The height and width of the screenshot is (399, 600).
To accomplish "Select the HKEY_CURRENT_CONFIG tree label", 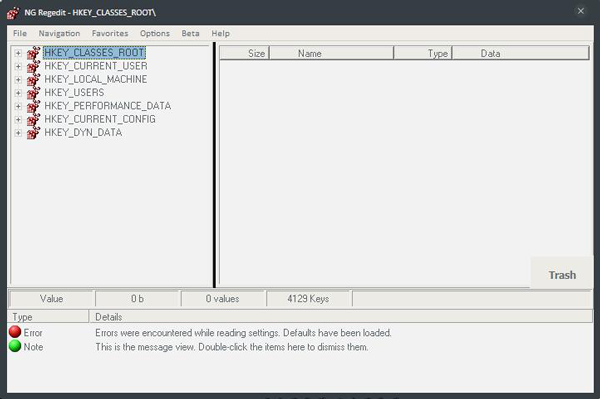I will tap(100, 119).
